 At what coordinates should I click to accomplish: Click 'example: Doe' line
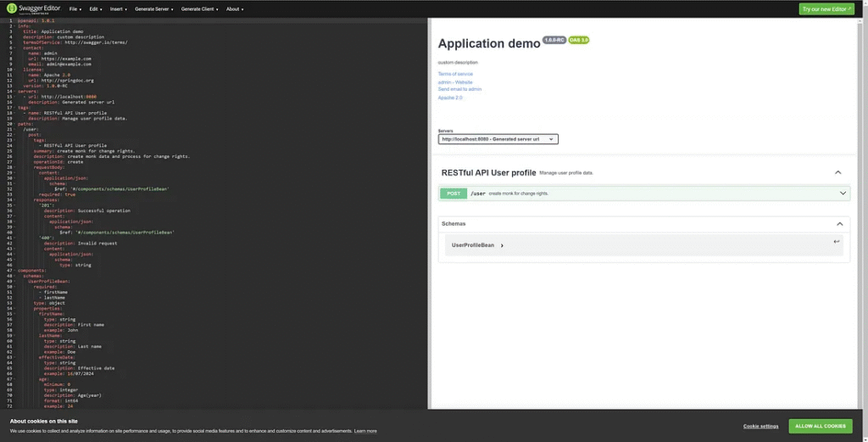point(60,352)
